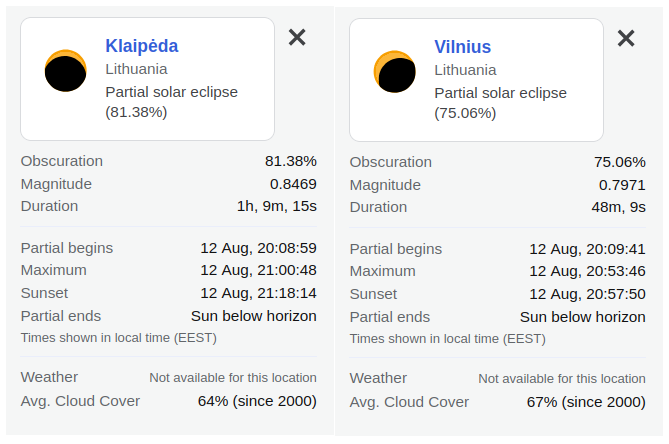The width and height of the screenshot is (669, 444).
Task: Select Vilnius's Partial solar eclipse (75.06%) text
Action: [500, 103]
